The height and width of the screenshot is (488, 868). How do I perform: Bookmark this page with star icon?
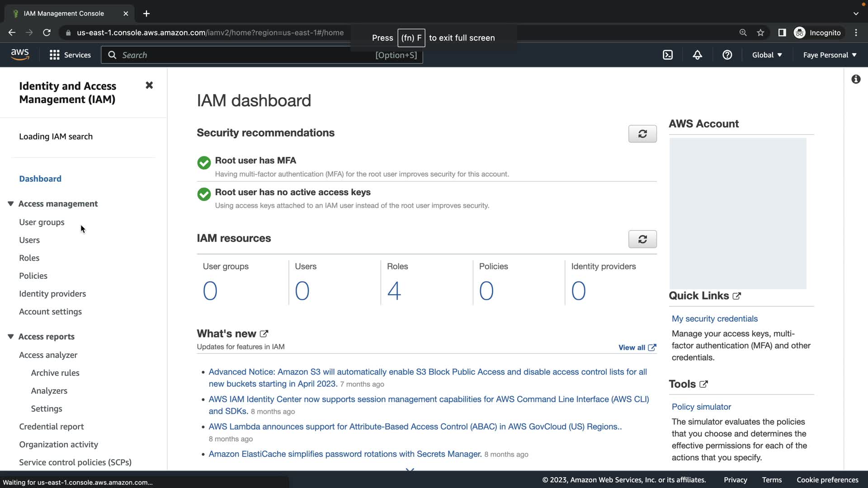click(760, 33)
